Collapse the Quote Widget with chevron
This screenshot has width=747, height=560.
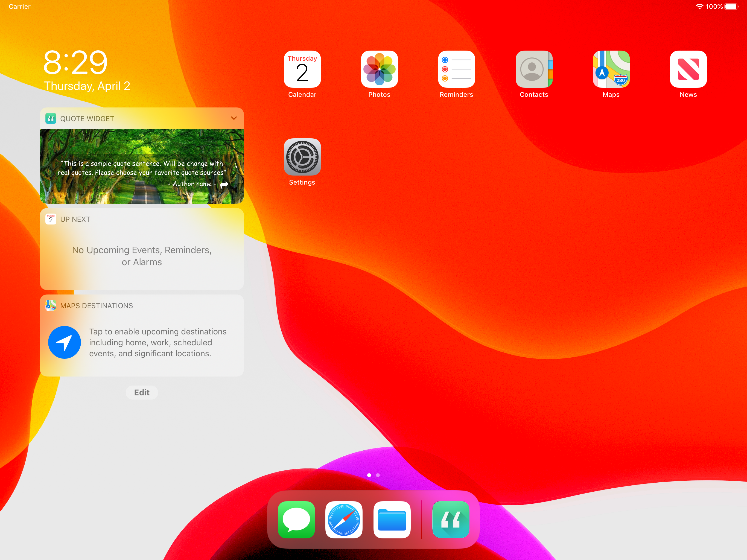tap(234, 118)
